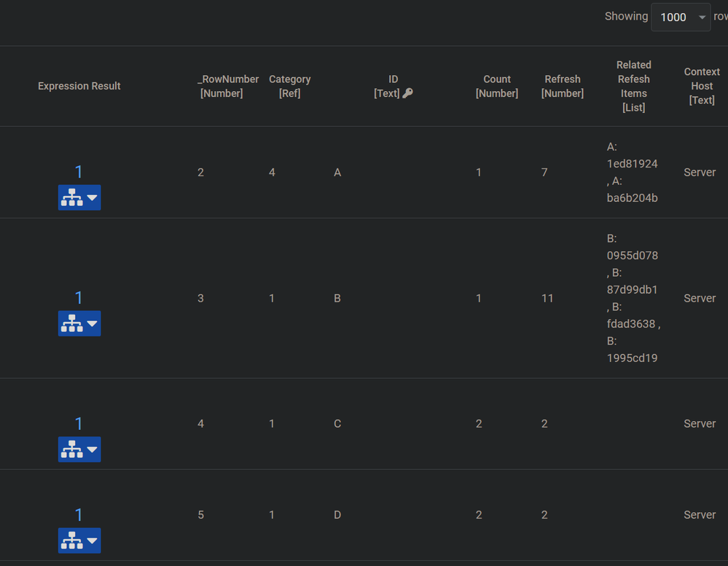The image size is (728, 566).
Task: Click expression result 1 link in row D
Action: [79, 514]
